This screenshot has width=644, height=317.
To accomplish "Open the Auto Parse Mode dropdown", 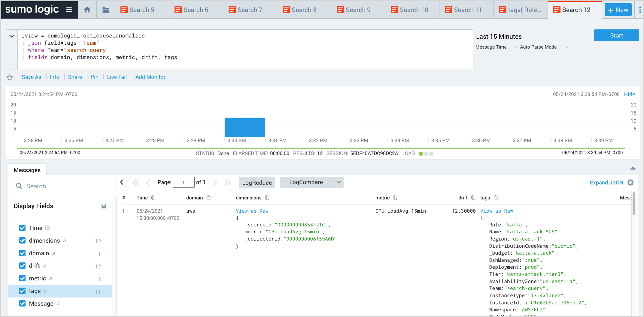I will (x=544, y=47).
